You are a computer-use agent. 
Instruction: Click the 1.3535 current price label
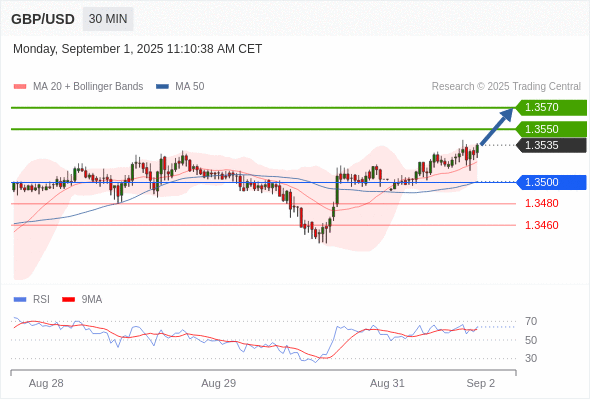coord(551,145)
